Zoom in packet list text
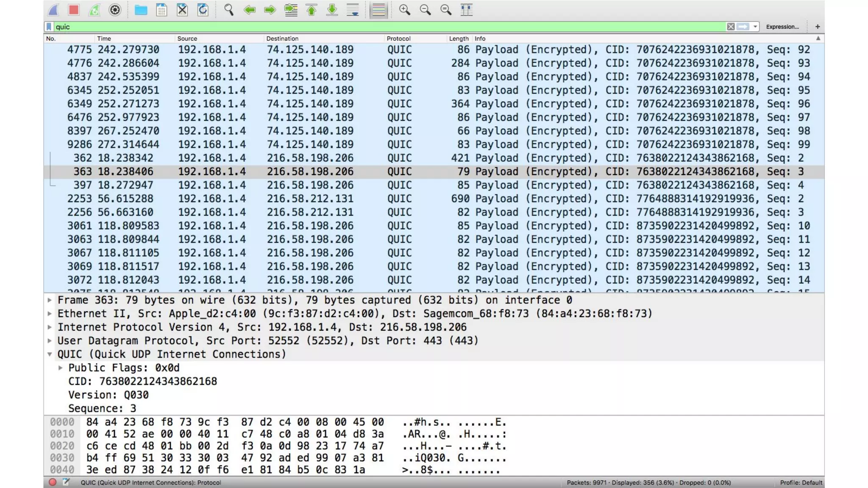This screenshot has width=868, height=488. (404, 10)
